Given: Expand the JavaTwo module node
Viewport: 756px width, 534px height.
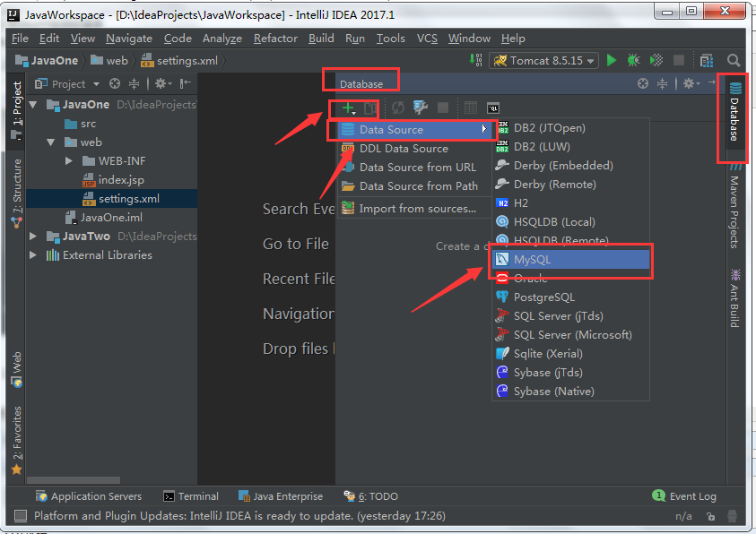Looking at the screenshot, I should [33, 236].
